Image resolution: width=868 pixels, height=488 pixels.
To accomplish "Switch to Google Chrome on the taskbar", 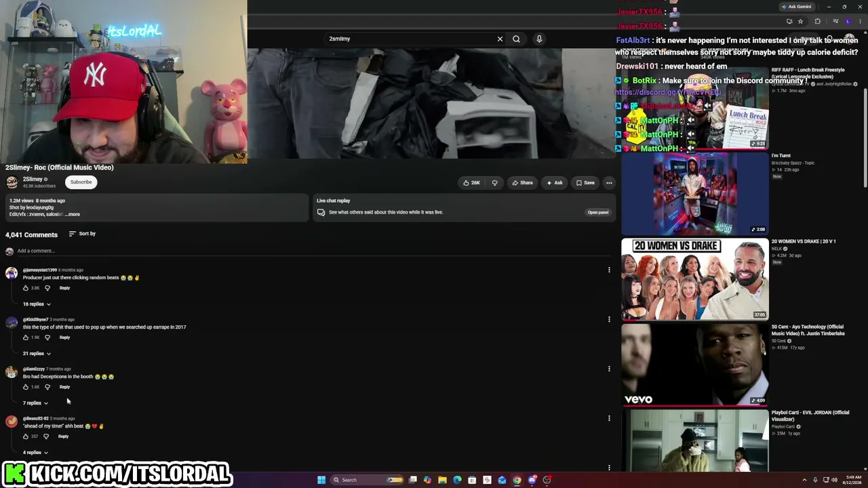I will pos(517,480).
